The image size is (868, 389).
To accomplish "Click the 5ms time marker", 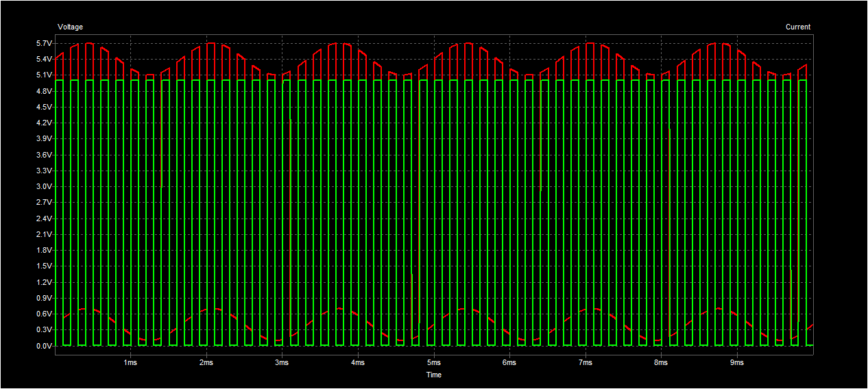I will tap(433, 362).
